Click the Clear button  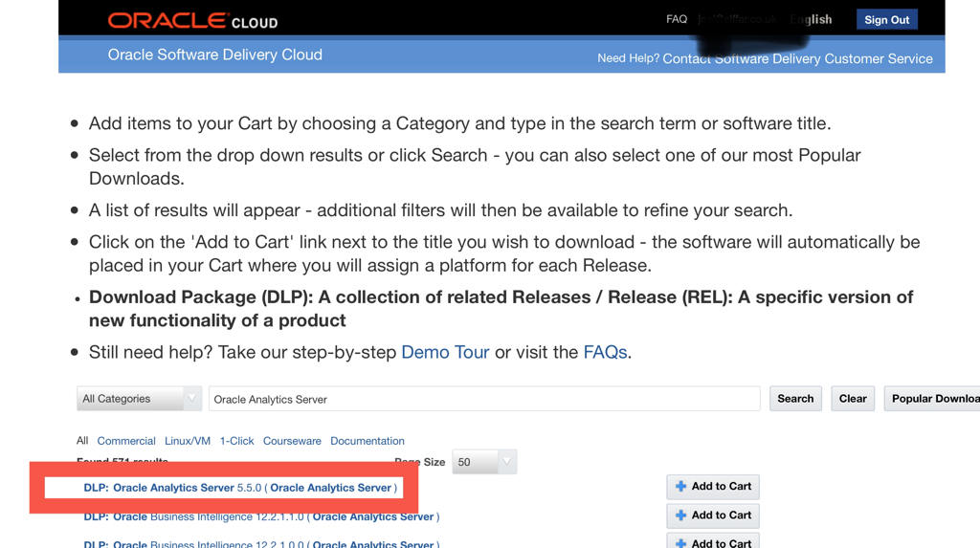click(853, 399)
